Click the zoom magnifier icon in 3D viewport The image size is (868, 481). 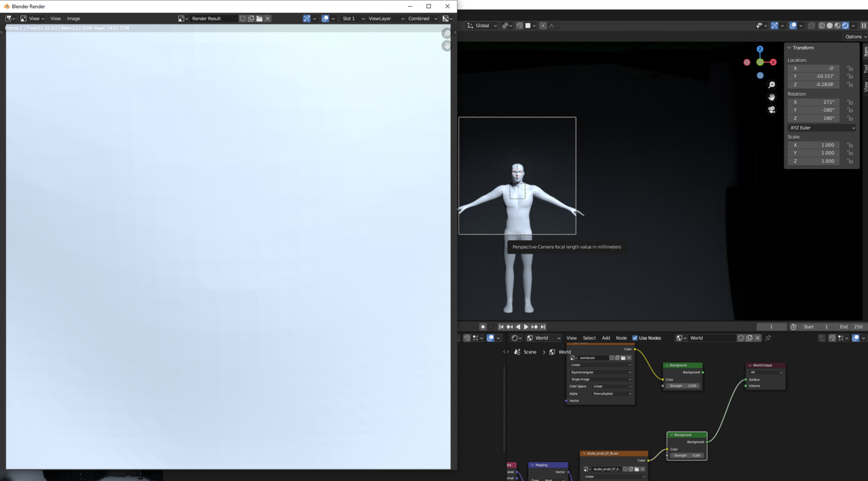point(772,85)
